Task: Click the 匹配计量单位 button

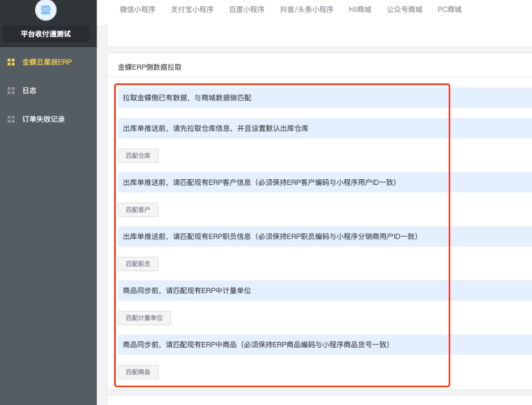Action: pyautogui.click(x=144, y=318)
